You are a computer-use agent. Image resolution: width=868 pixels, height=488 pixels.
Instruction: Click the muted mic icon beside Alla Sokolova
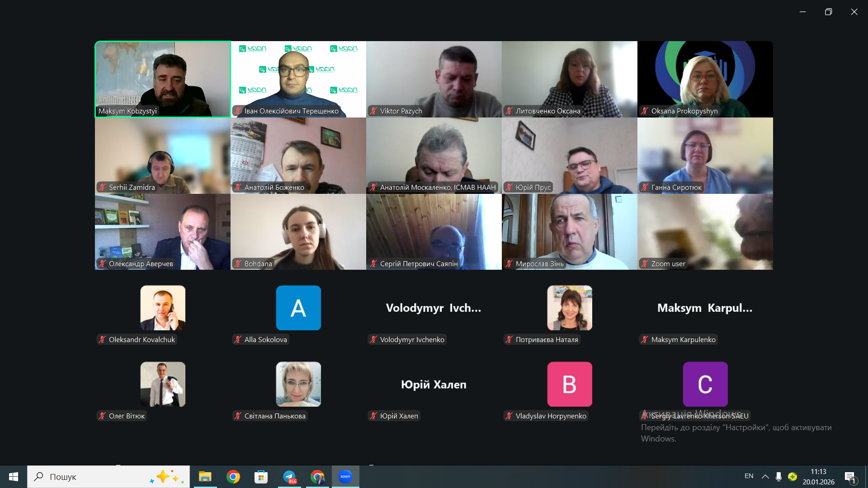[x=238, y=340]
